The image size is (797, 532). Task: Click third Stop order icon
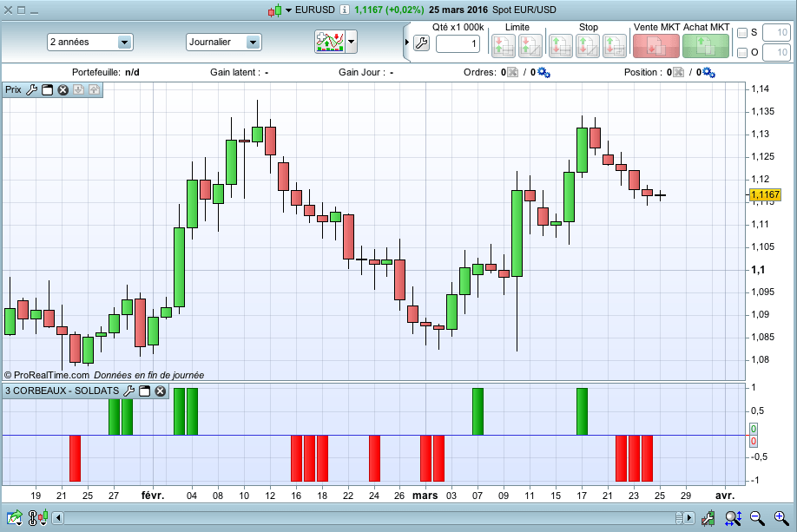614,45
